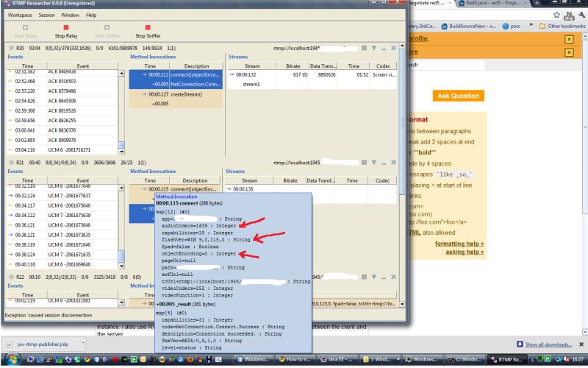Click the greyed Start Sniffer button
The width and height of the screenshot is (588, 368).
(107, 32)
